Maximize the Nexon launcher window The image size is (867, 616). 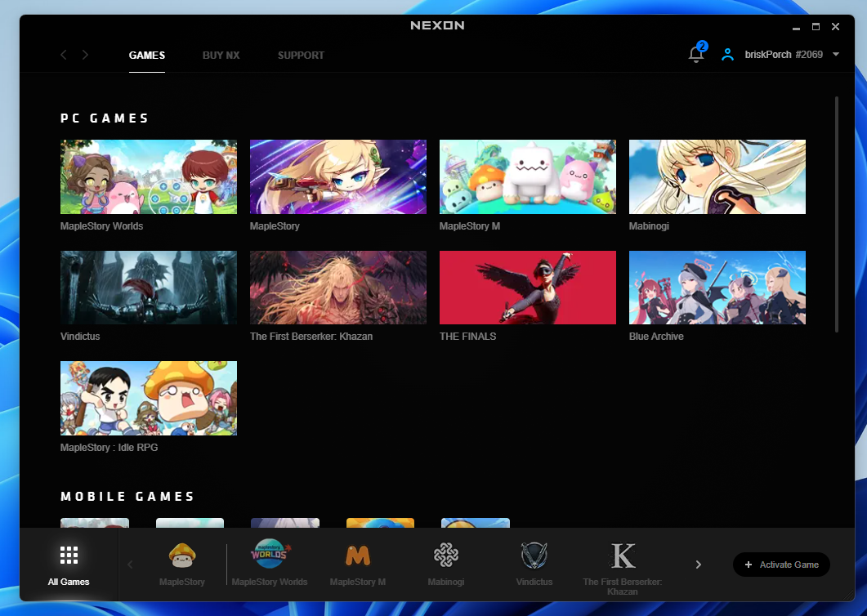pos(816,26)
